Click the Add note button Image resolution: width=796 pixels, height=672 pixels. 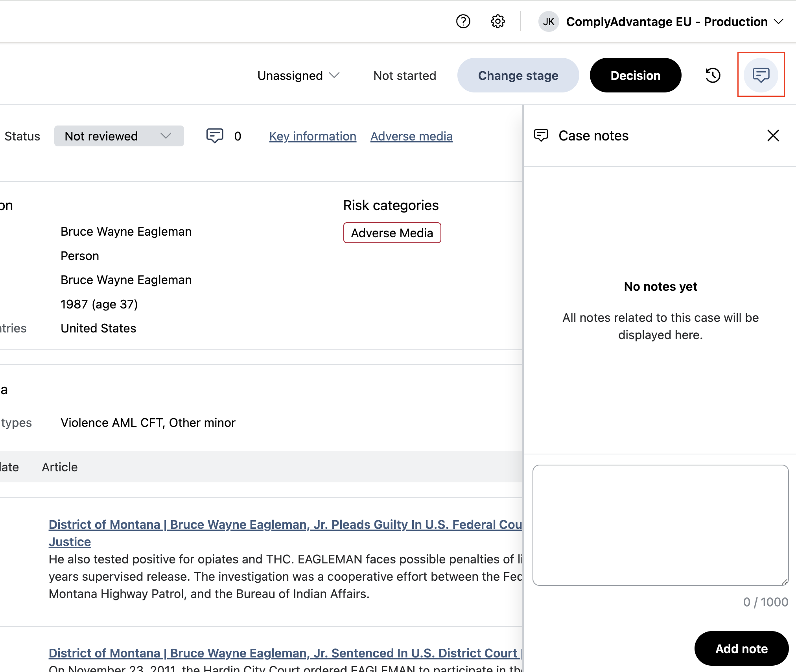coord(741,648)
